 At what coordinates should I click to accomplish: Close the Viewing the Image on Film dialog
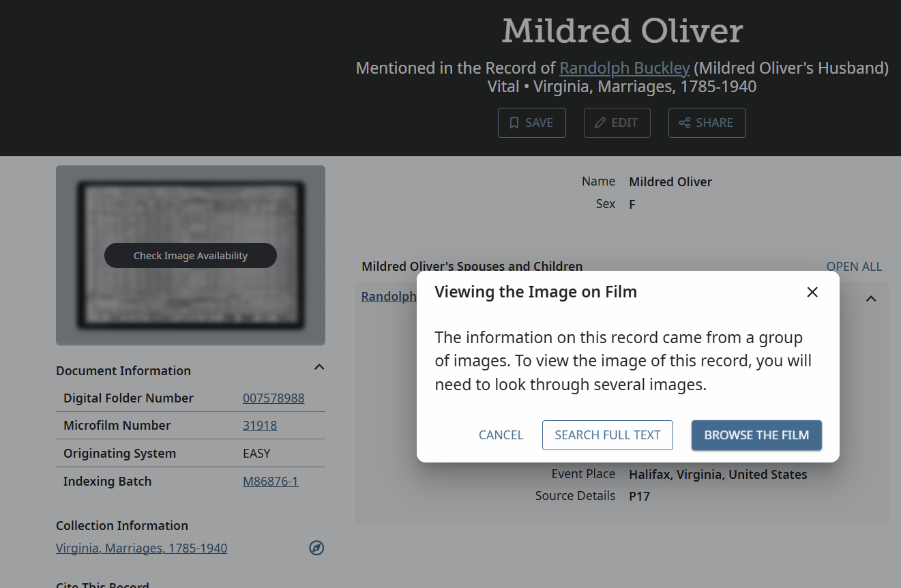click(812, 292)
